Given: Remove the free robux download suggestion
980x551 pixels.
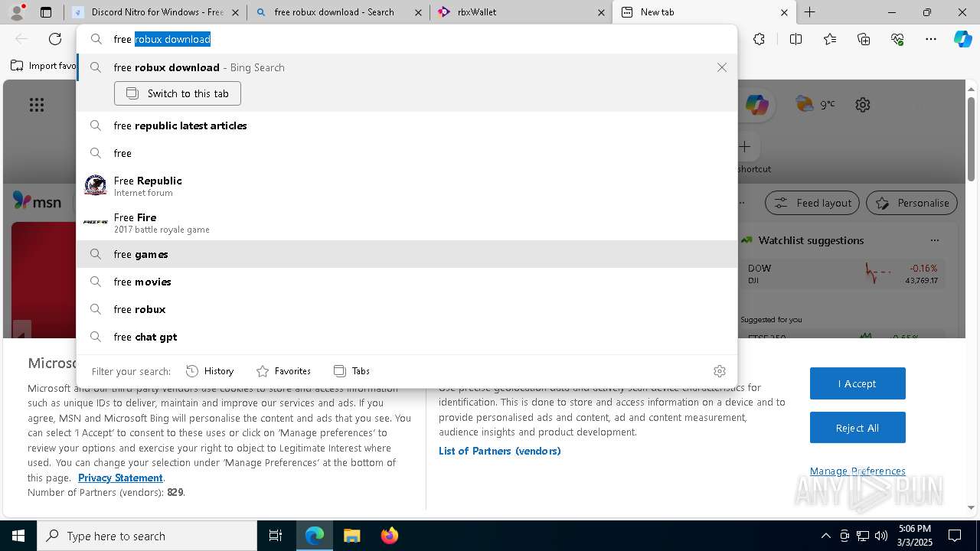Looking at the screenshot, I should click(x=721, y=67).
